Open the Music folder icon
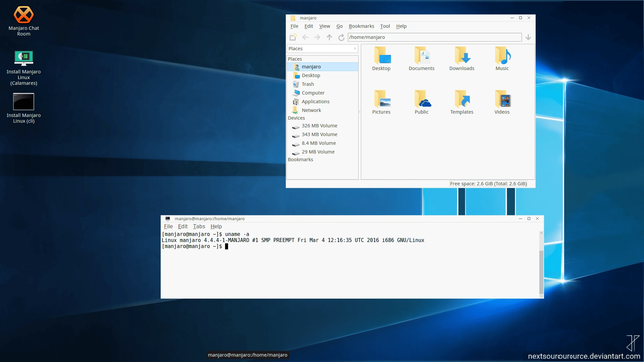This screenshot has height=362, width=644. (502, 59)
